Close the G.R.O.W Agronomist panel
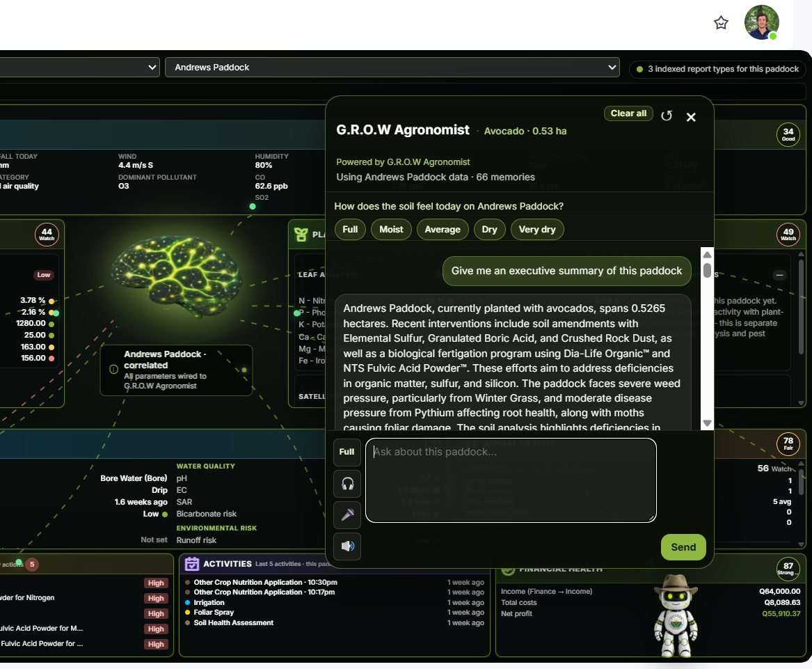Image resolution: width=812 pixels, height=669 pixels. (691, 117)
